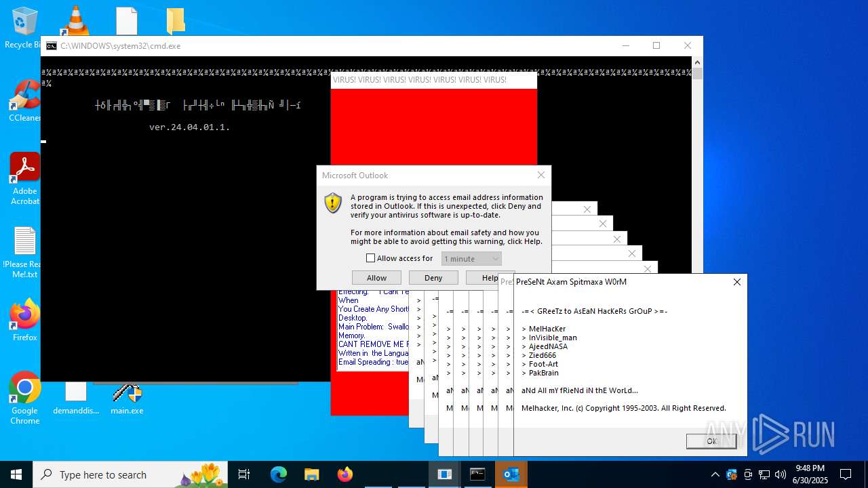Viewport: 868px width, 488px height.
Task: Select the demanddis... file icon
Action: (76, 399)
